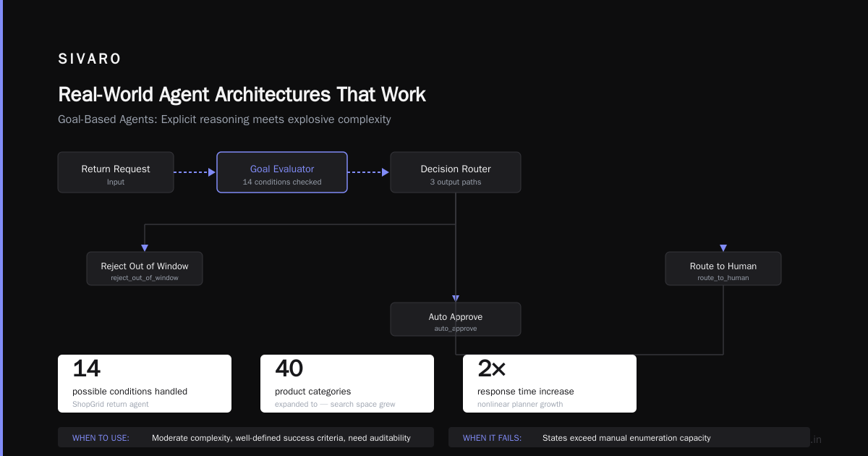Click arrowhead pointing into Decision Router

click(x=386, y=172)
